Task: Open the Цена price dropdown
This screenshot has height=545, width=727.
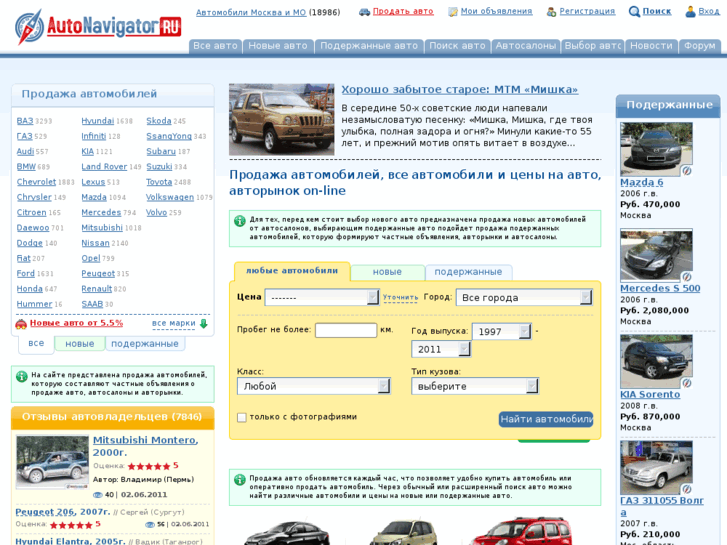Action: [x=322, y=297]
